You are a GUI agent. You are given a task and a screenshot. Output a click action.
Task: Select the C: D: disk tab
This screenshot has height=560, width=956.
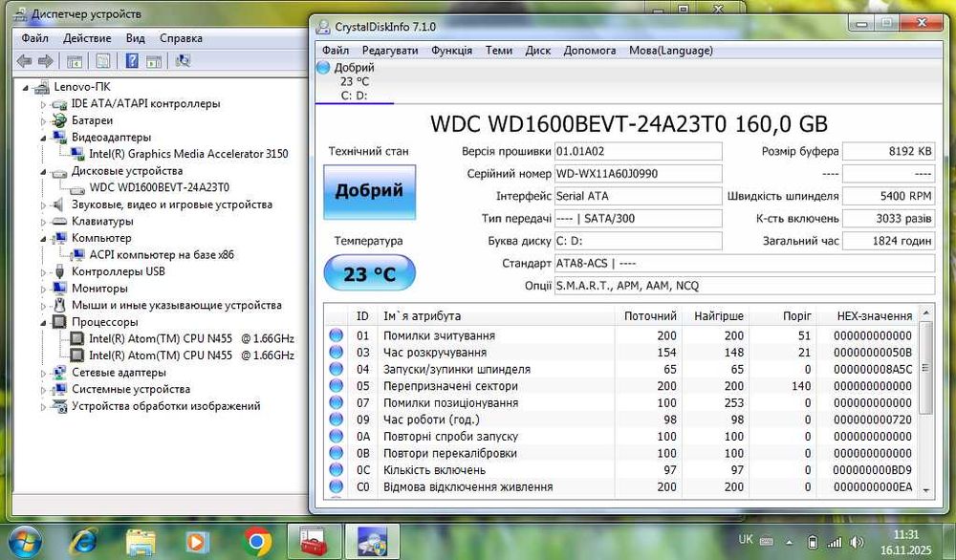[x=355, y=81]
